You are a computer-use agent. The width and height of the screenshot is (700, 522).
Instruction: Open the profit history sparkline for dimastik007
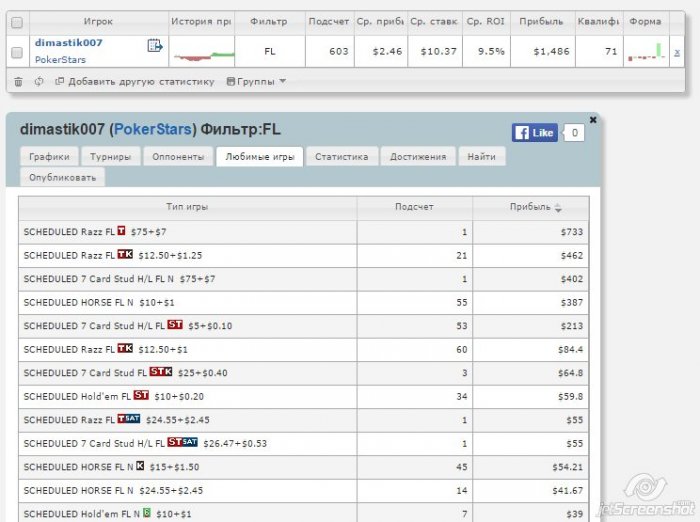coord(204,56)
